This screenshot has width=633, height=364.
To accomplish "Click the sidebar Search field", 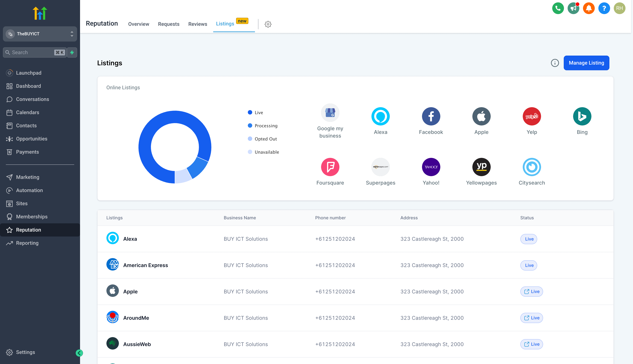I will 35,52.
